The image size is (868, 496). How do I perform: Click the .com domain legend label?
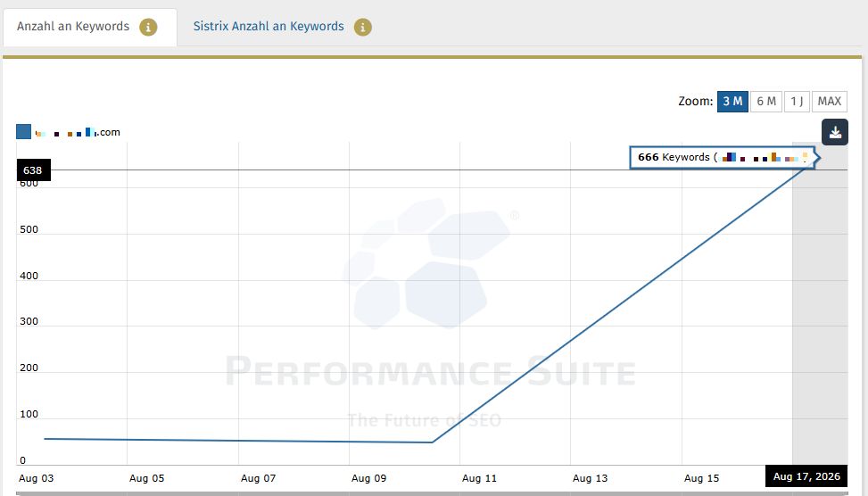click(78, 132)
